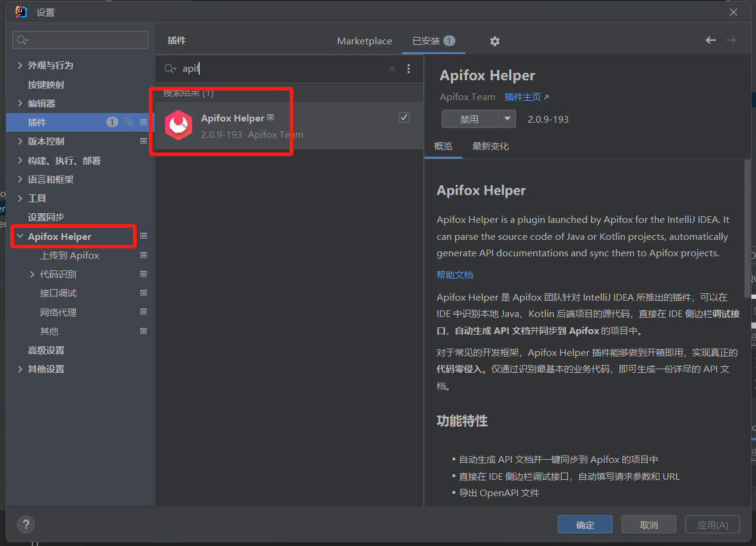Image resolution: width=756 pixels, height=546 pixels.
Task: Go back with the left arrow
Action: pyautogui.click(x=710, y=40)
